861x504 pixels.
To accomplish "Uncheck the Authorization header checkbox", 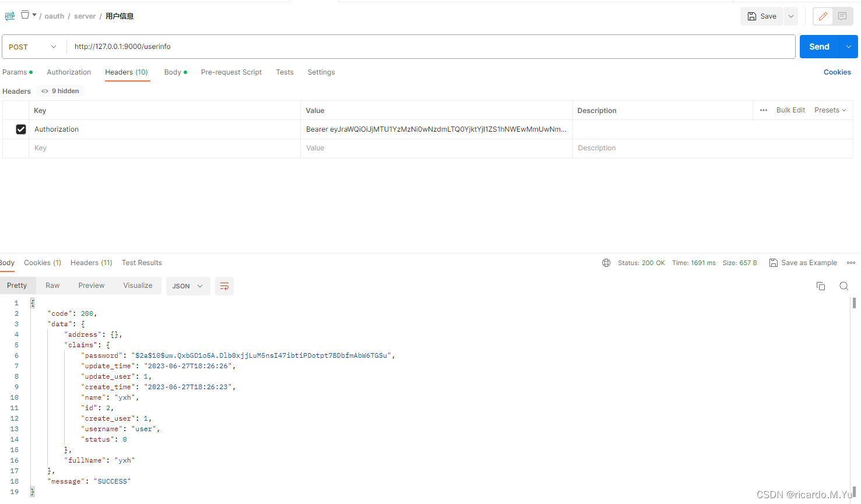I will pos(21,129).
